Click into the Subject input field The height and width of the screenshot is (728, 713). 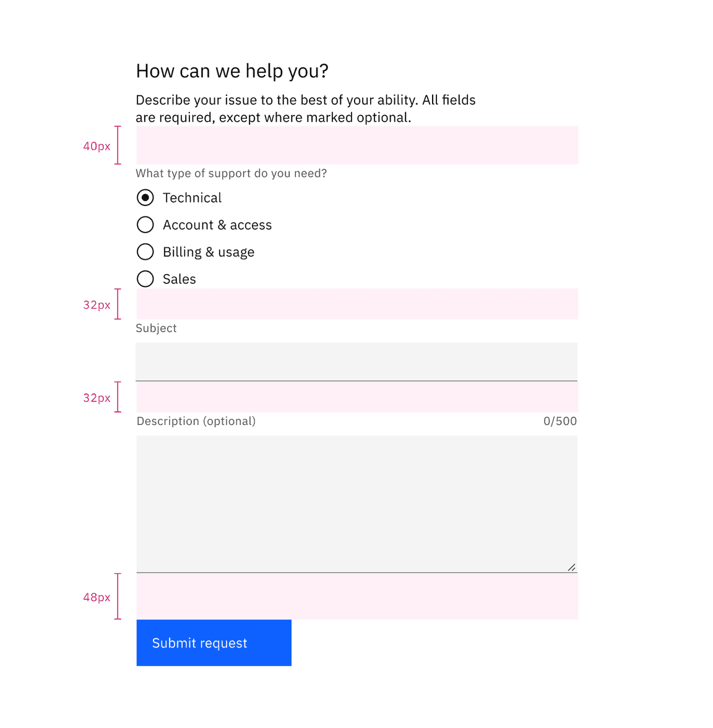[356, 361]
